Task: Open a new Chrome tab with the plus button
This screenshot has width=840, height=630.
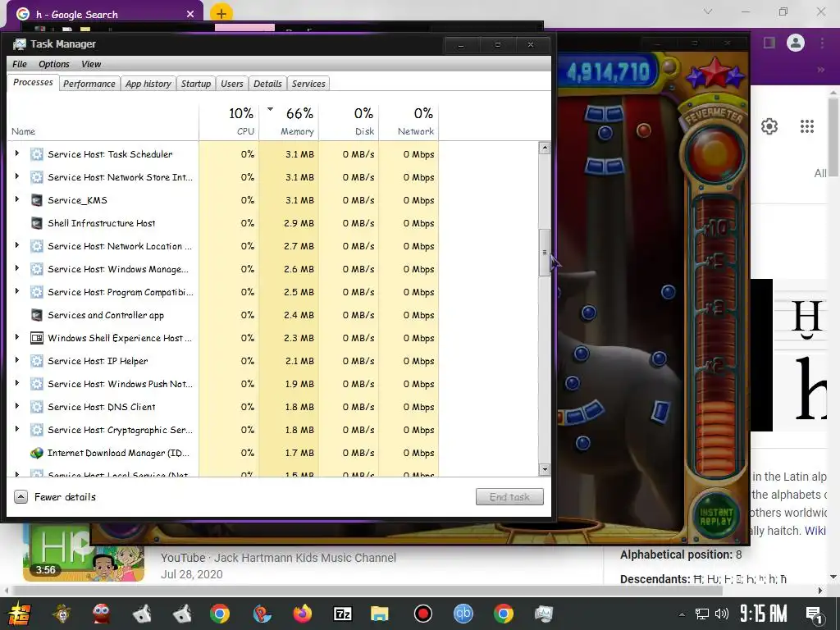Action: click(x=221, y=14)
